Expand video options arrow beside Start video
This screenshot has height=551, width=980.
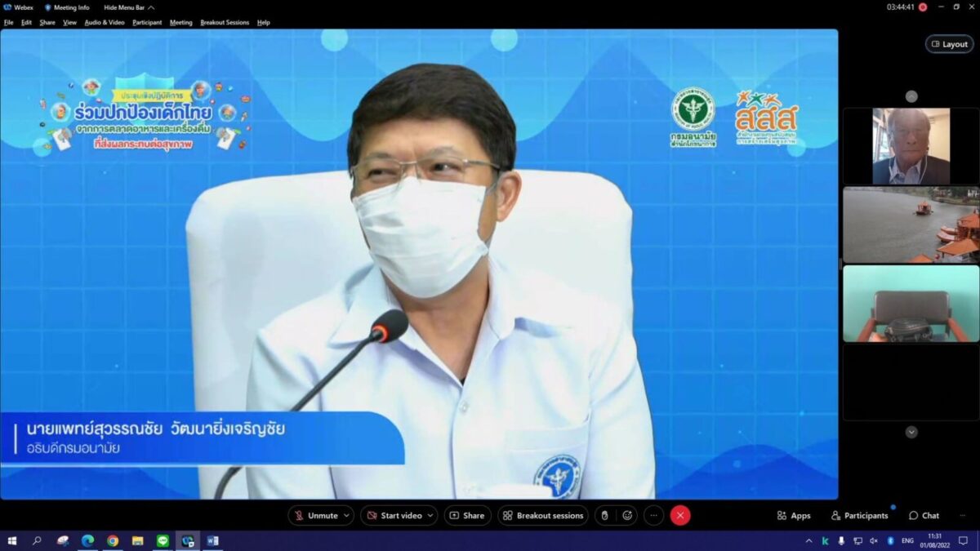coord(430,516)
